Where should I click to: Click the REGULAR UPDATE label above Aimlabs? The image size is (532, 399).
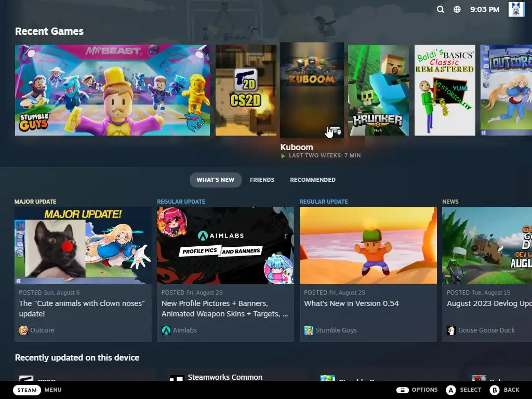point(181,202)
